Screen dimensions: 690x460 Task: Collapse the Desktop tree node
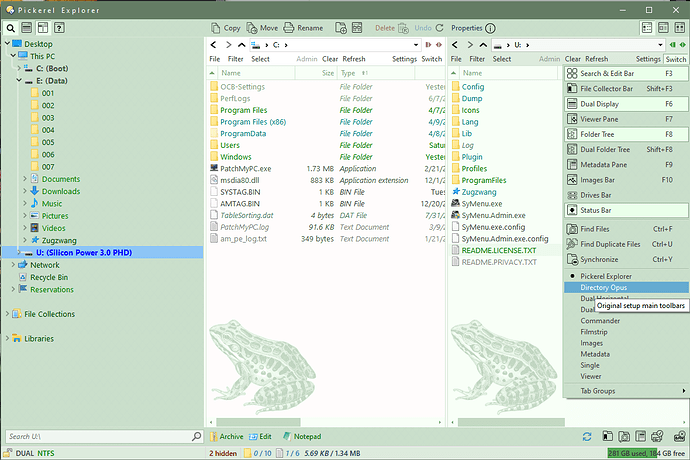pyautogui.click(x=7, y=44)
